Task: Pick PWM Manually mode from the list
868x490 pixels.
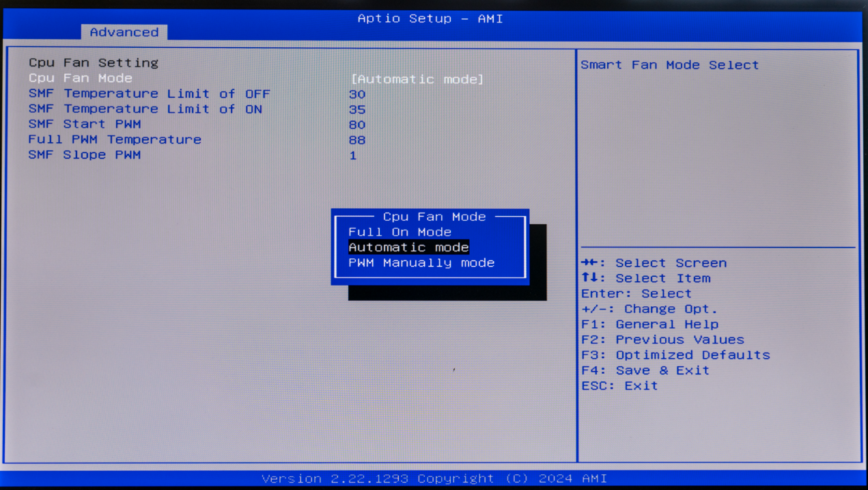Action: click(x=421, y=263)
